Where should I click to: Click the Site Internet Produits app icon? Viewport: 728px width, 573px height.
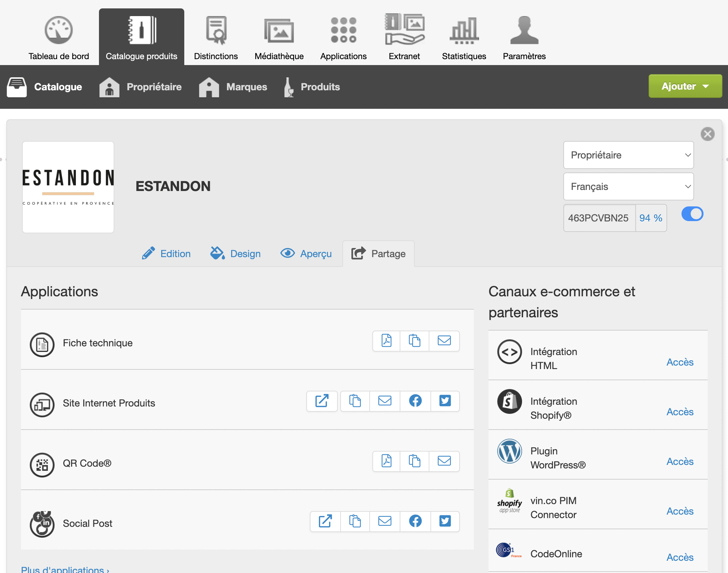42,405
